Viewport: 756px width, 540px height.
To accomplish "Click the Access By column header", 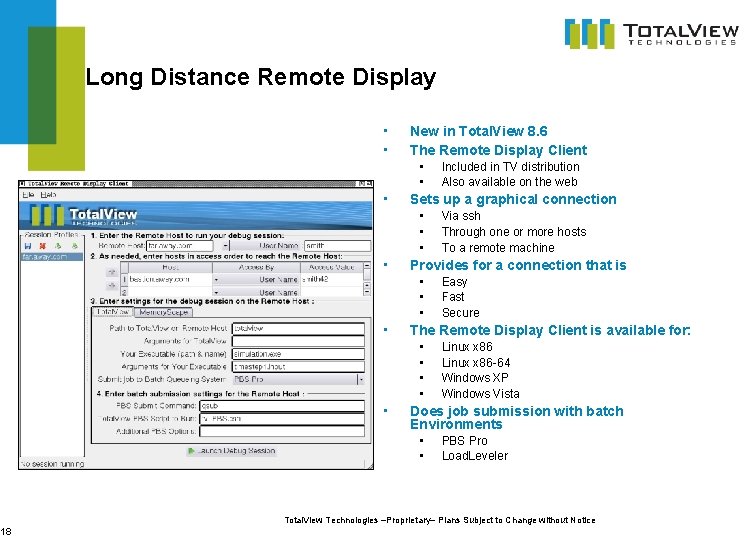I will click(x=256, y=267).
